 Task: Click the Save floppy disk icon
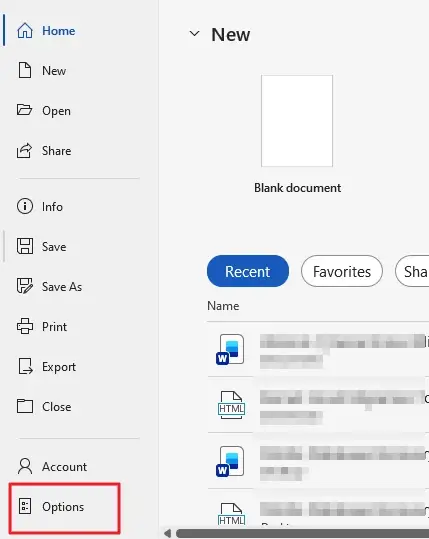point(25,246)
